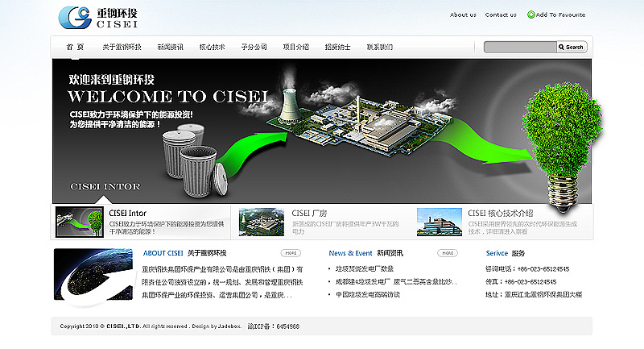Screen dimensions: 644x349
Task: Click the ABOUT CISEI section heading
Action: tap(184, 253)
